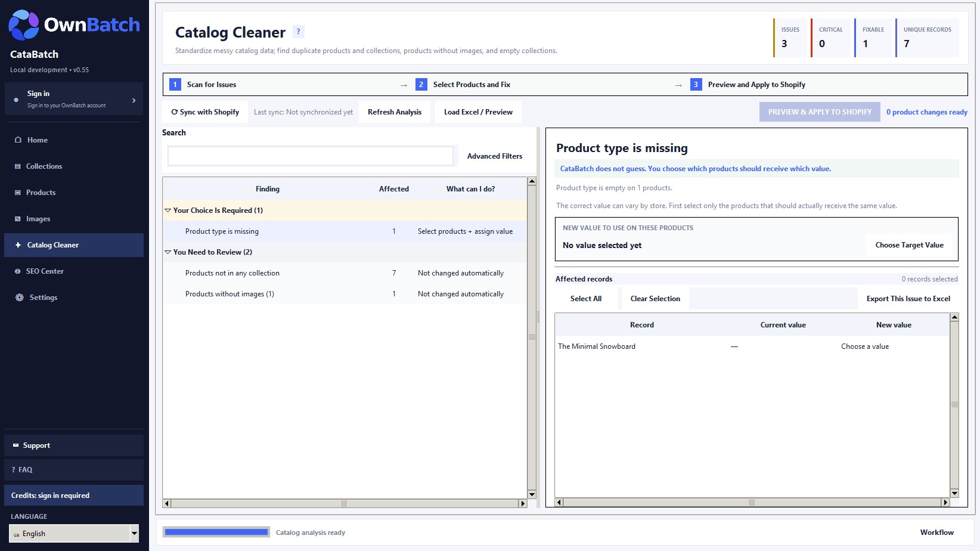Click findings list scroll up arrow
The image size is (980, 551).
point(532,181)
